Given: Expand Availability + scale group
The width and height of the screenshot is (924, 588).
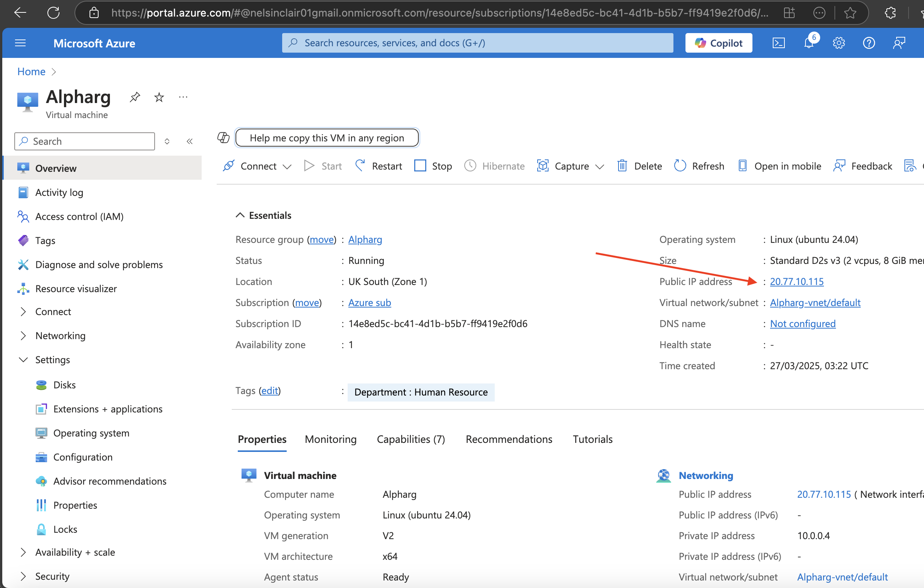Looking at the screenshot, I should coord(23,552).
